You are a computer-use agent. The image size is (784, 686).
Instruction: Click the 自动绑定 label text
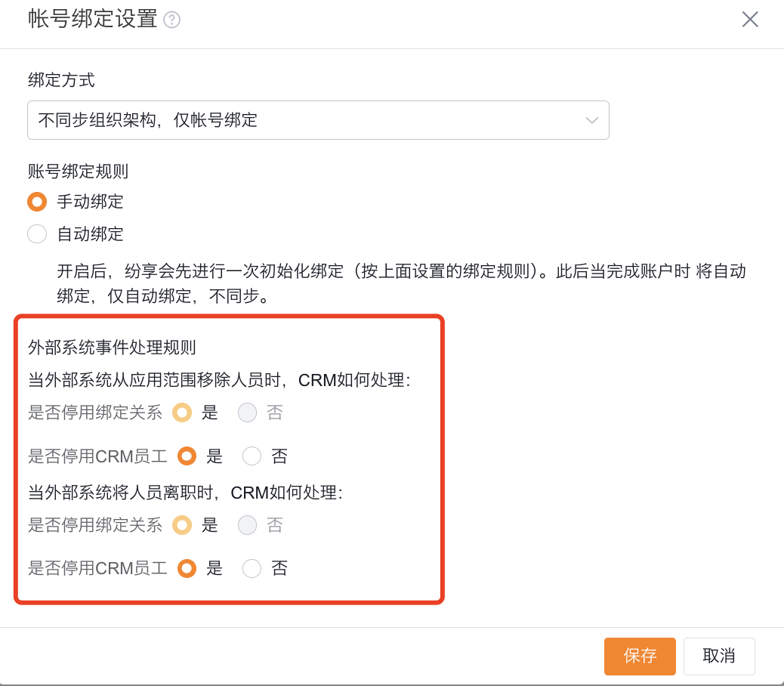[90, 234]
